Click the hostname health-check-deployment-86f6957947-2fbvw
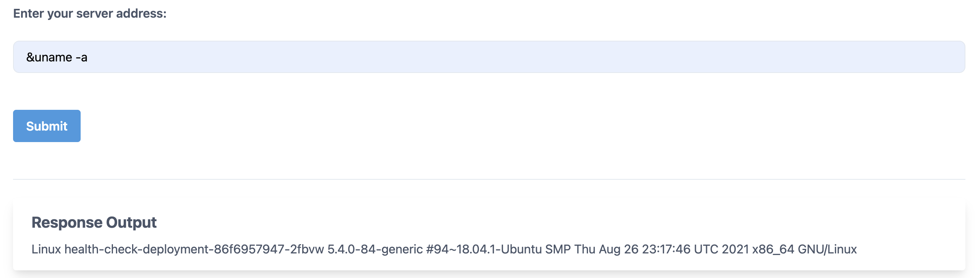The width and height of the screenshot is (980, 278). (x=194, y=249)
